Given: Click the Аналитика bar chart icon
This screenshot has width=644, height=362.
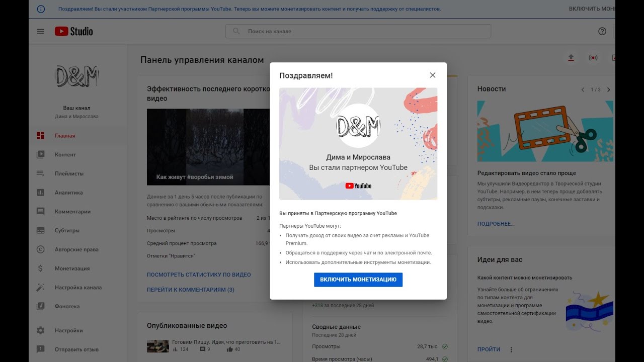Looking at the screenshot, I should tap(41, 193).
